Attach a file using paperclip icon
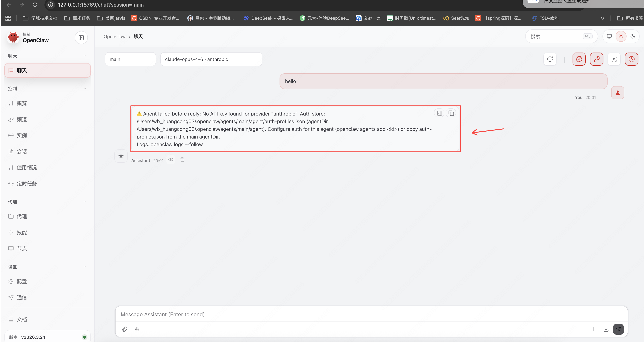Image resolution: width=644 pixels, height=342 pixels. pyautogui.click(x=124, y=329)
